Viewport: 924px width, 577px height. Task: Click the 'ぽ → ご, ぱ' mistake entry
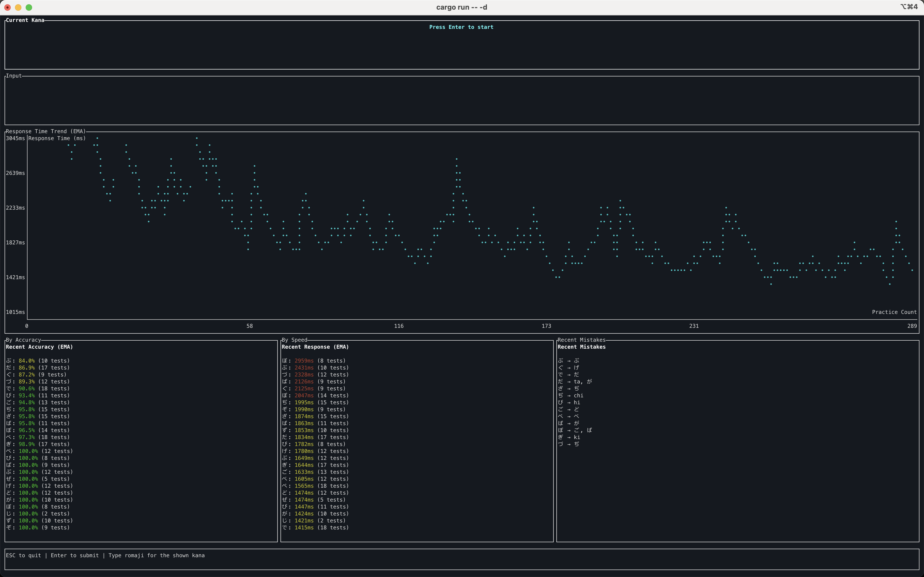[x=575, y=430]
